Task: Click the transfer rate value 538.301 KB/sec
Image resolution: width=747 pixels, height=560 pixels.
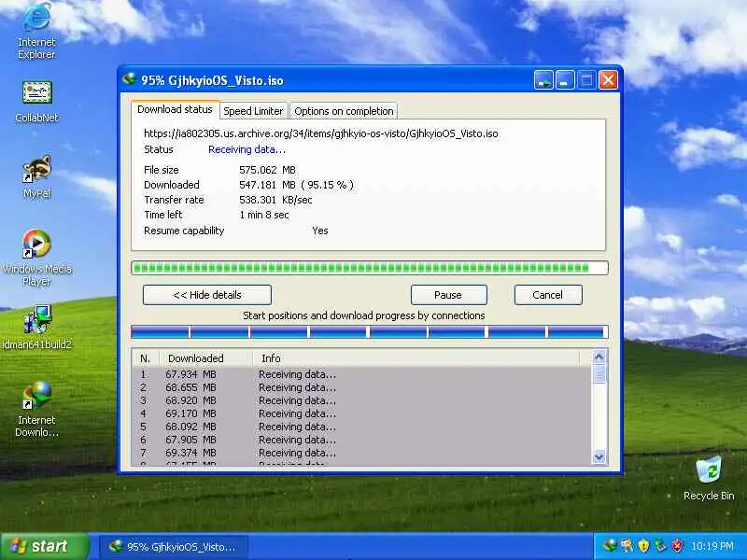Action: [275, 200]
